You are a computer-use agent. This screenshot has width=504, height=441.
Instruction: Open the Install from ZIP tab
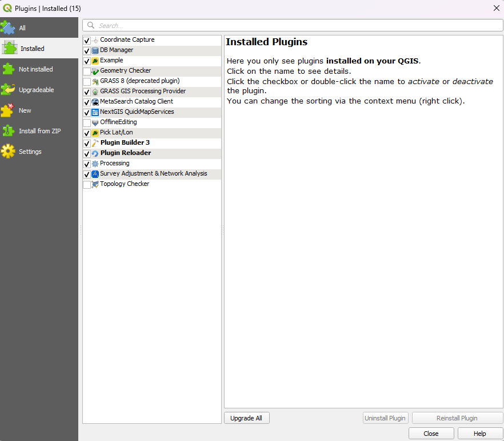39,130
